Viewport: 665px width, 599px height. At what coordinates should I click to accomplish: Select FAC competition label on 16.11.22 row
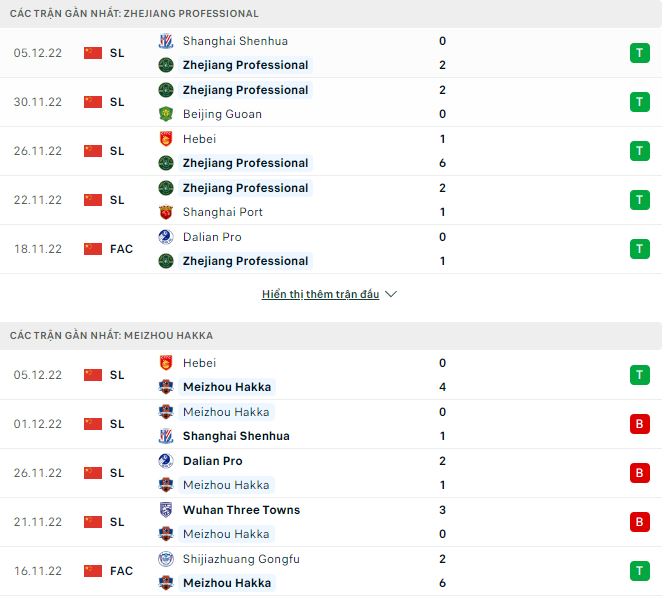pos(121,571)
